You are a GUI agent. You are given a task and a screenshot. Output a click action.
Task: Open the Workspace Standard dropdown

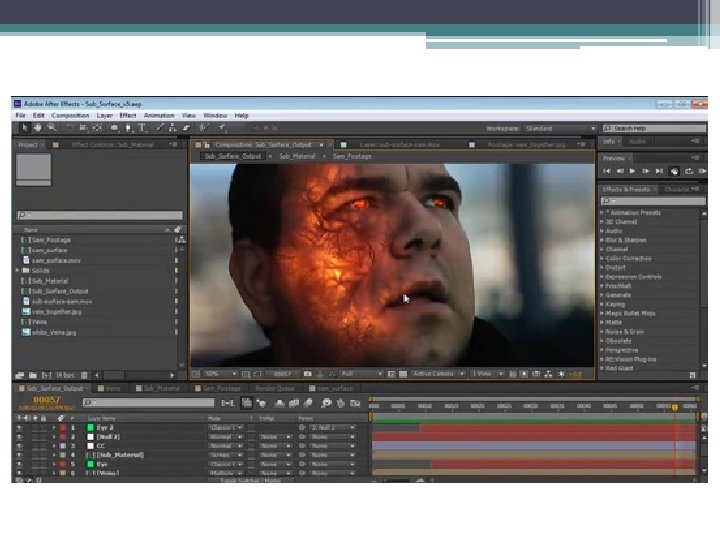[x=560, y=129]
